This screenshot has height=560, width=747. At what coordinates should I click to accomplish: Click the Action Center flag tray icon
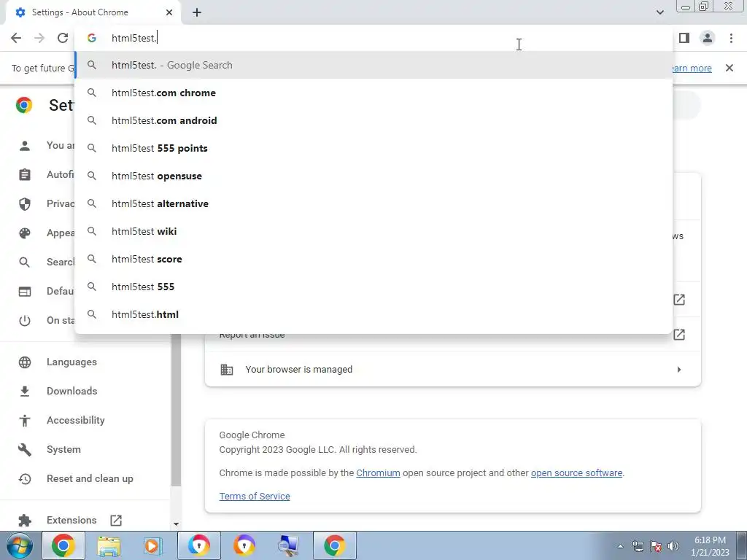coord(656,546)
